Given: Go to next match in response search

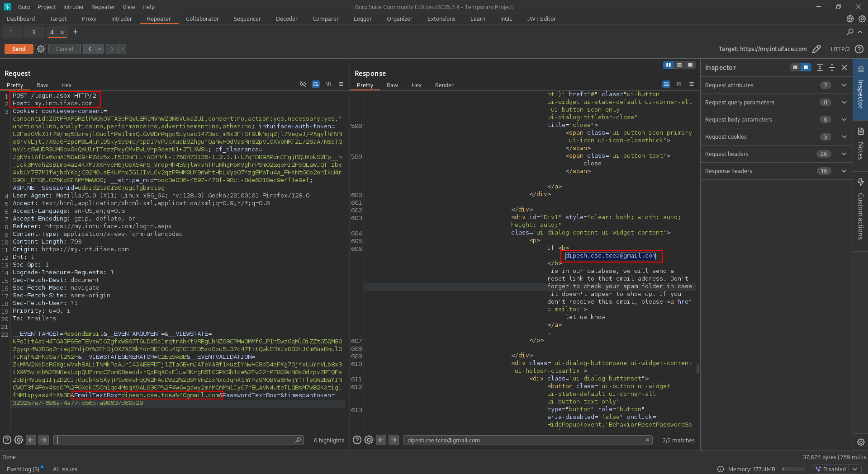Looking at the screenshot, I should coord(394,440).
